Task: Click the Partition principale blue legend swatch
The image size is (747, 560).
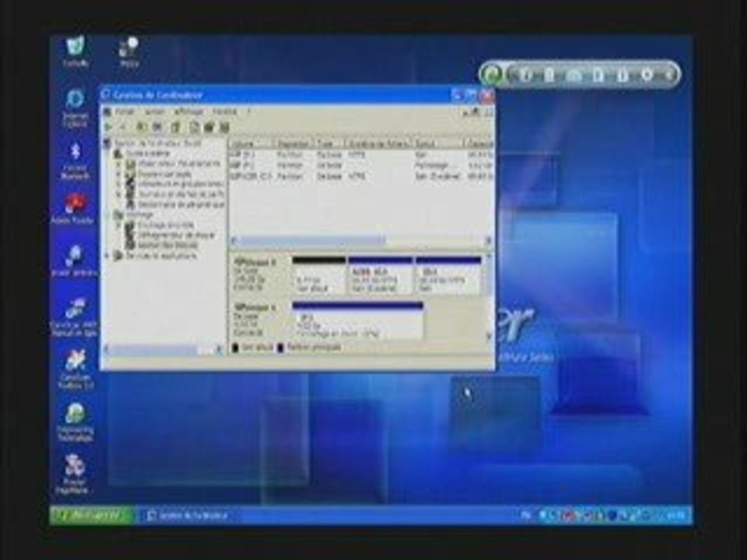Action: (280, 348)
